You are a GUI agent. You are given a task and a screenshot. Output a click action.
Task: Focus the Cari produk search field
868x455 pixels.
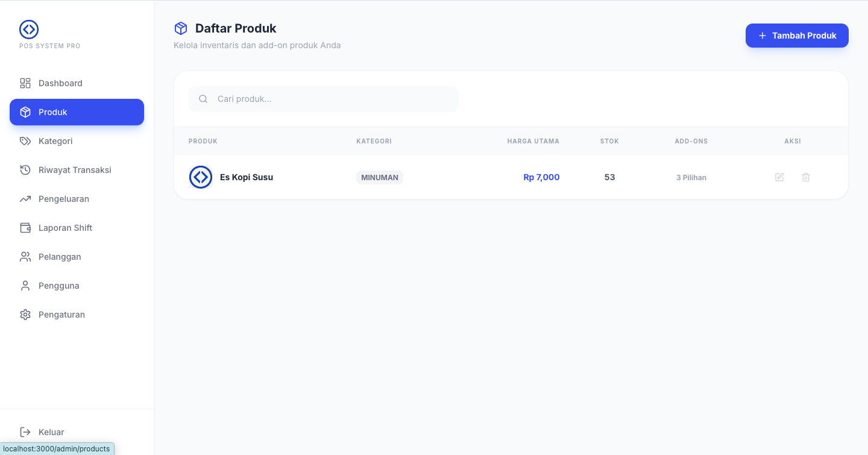pos(332,99)
